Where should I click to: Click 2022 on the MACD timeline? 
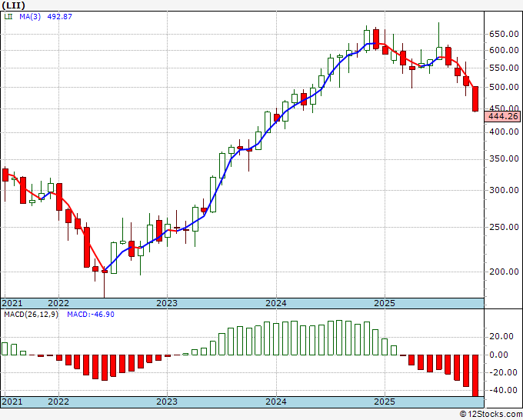[x=58, y=402]
